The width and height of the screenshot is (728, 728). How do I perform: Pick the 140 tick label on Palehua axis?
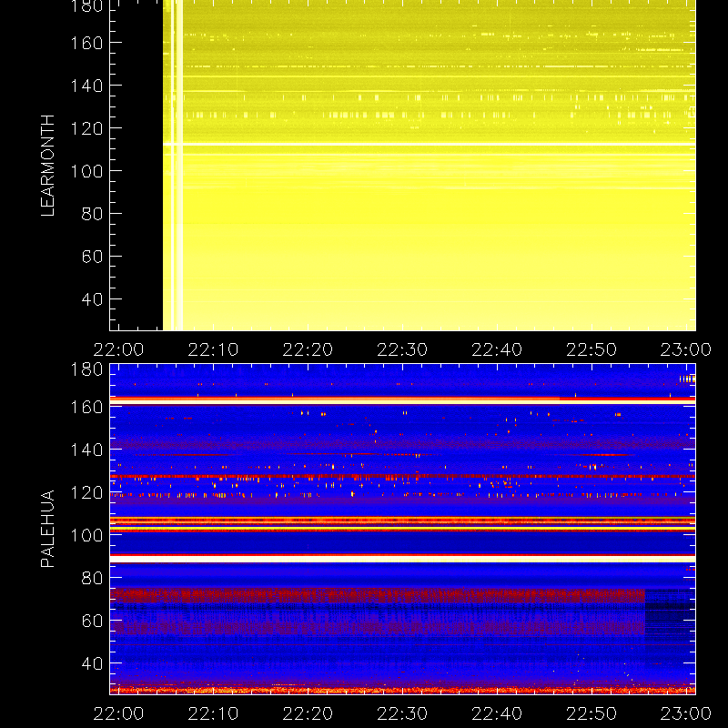pos(86,450)
